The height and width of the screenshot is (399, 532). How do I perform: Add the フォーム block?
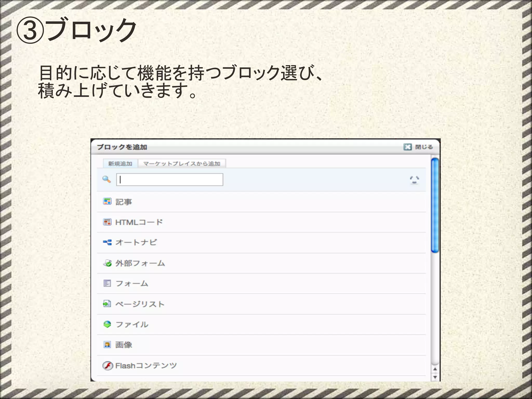coord(261,283)
